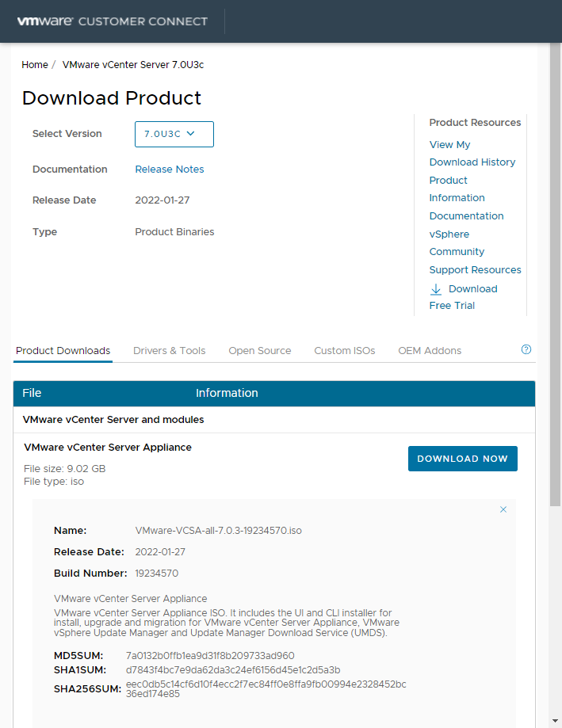Screen dimensions: 562x728
Task: Click the File type: iso text
Action: pyautogui.click(x=54, y=482)
